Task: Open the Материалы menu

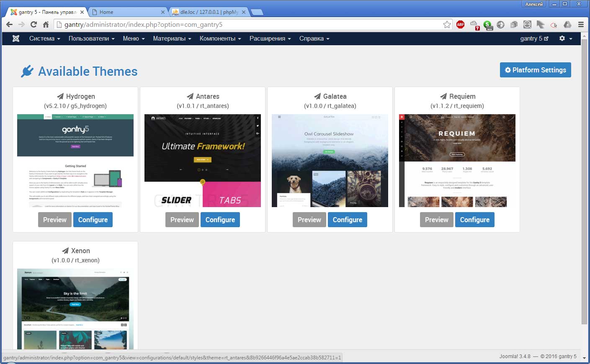Action: (x=172, y=38)
